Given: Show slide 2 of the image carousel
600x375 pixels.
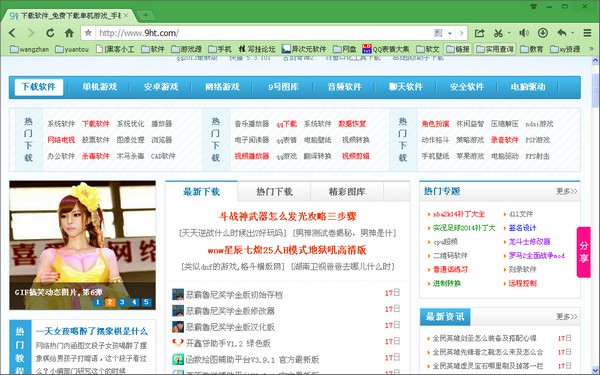Looking at the screenshot, I should 110,302.
